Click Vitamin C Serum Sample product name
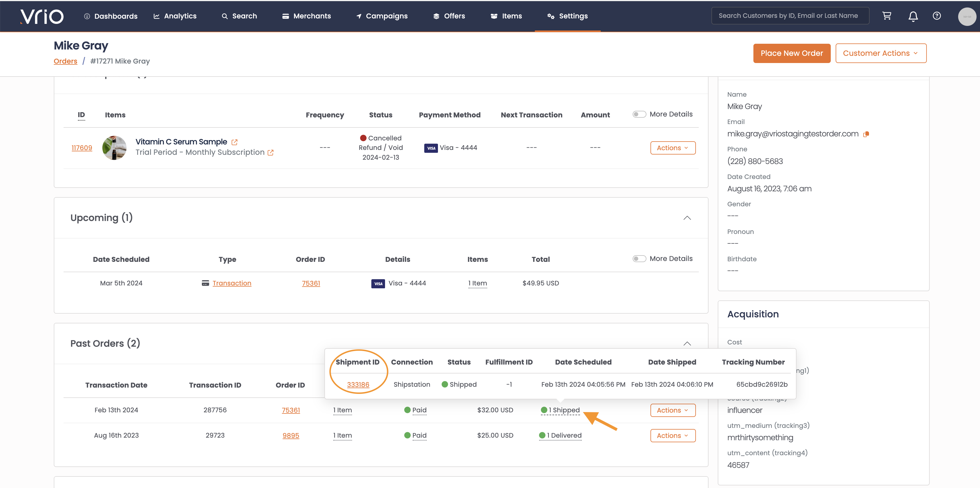Screen dimensions: 980x488 coord(181,142)
